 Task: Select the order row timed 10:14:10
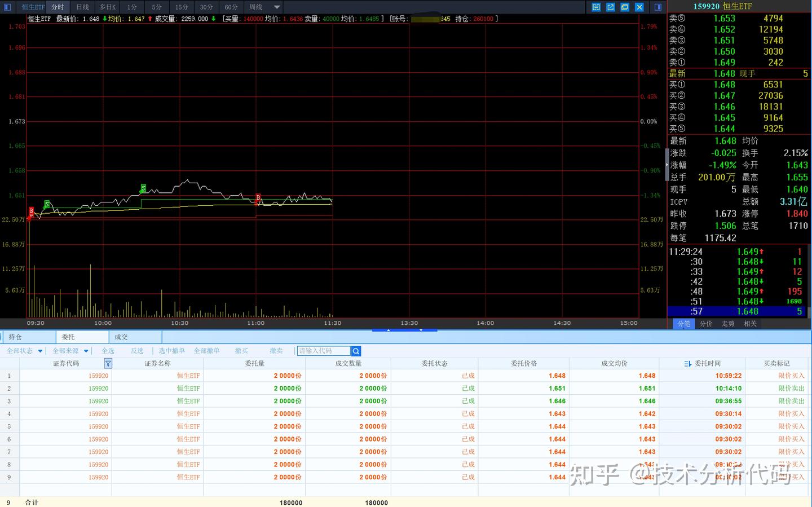coord(405,389)
